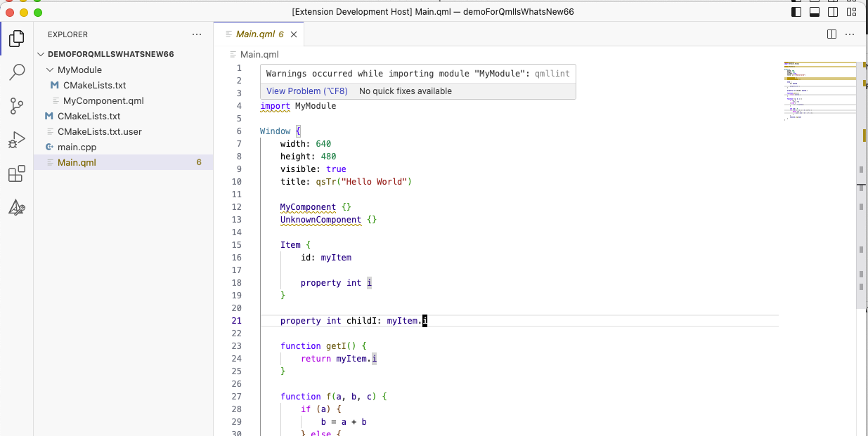Toggle the bottom Panel layout button
This screenshot has height=436, width=868.
815,12
